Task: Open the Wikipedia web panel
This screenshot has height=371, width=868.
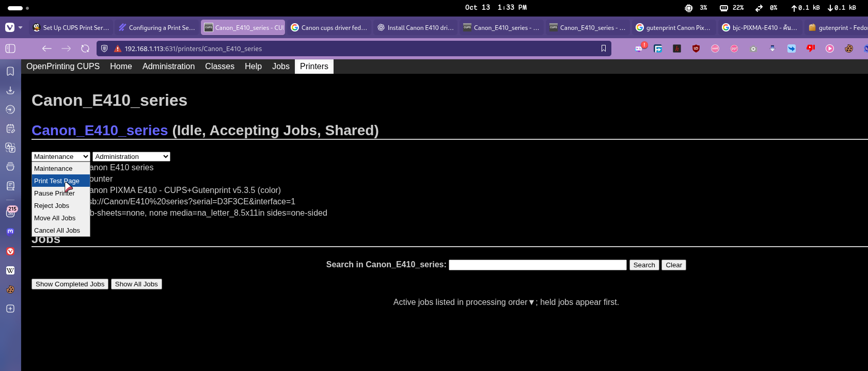Action: click(10, 270)
